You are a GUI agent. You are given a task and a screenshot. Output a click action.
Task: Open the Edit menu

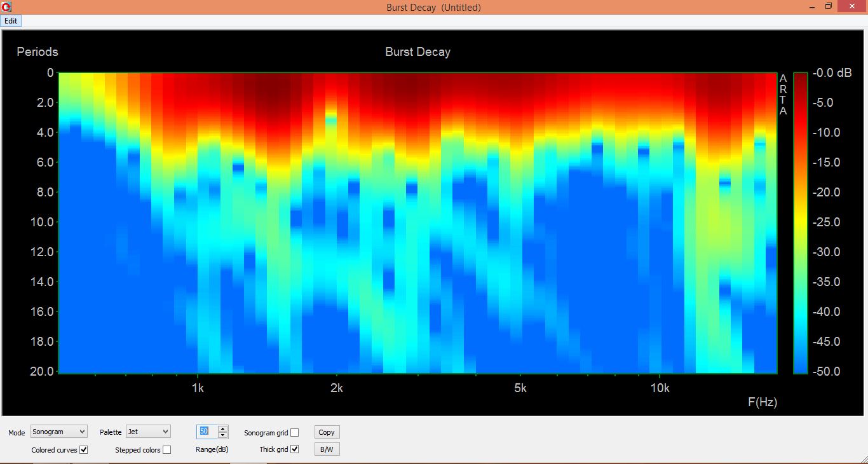click(11, 20)
